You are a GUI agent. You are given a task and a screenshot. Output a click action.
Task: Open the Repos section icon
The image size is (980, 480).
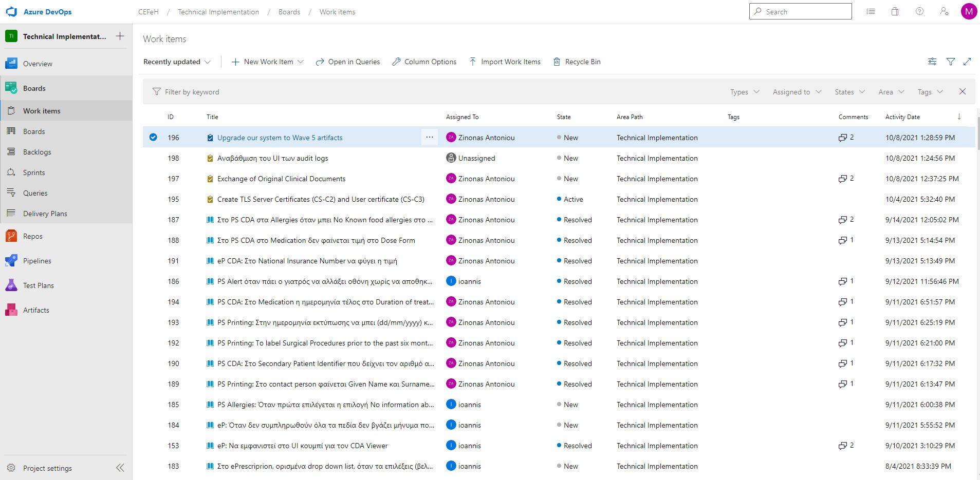pyautogui.click(x=11, y=236)
